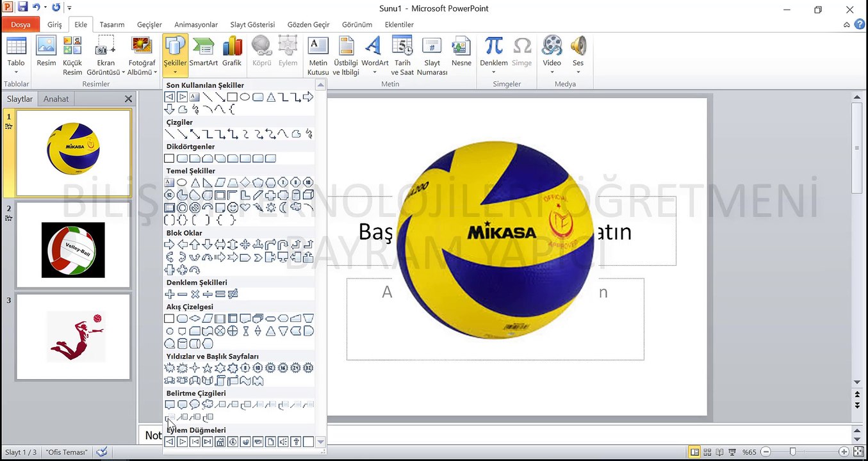Image resolution: width=868 pixels, height=461 pixels.
Task: Select the Help action button shape
Action: click(296, 442)
